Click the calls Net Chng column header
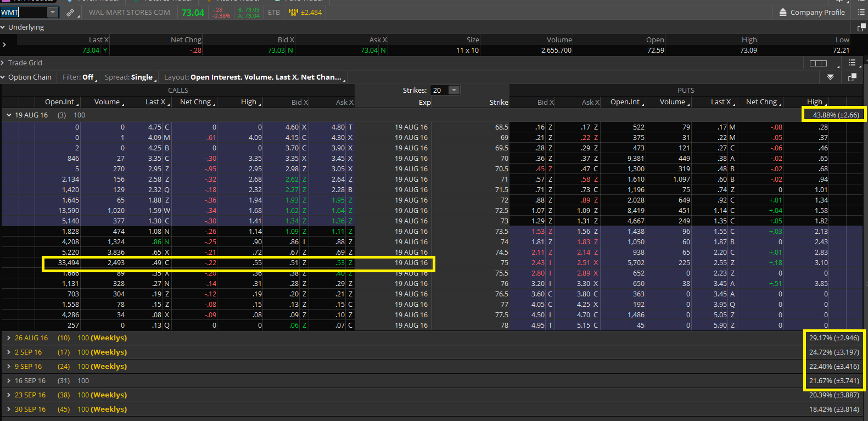Screen dimensions: 868x421 [197, 102]
